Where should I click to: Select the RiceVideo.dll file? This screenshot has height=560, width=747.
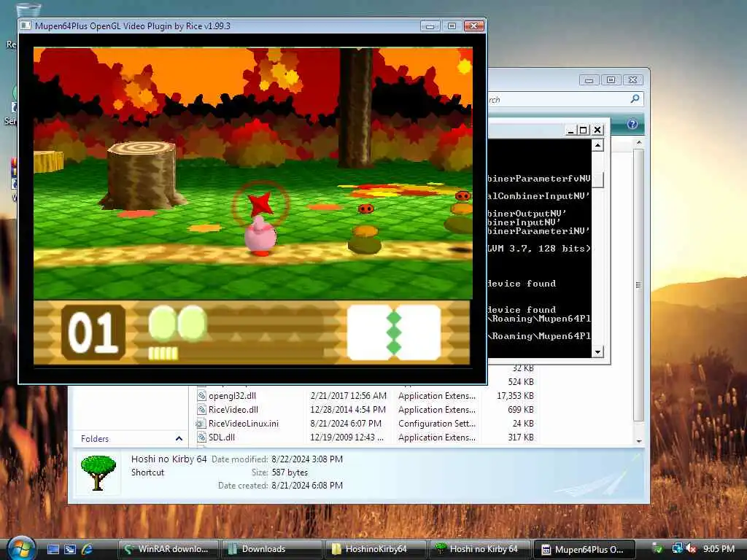coord(233,410)
